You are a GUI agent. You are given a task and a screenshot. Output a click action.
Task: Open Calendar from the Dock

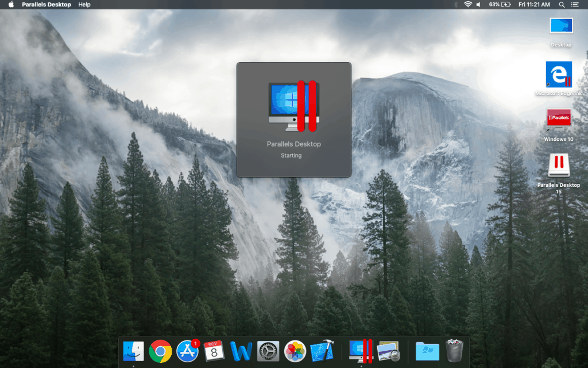(214, 351)
